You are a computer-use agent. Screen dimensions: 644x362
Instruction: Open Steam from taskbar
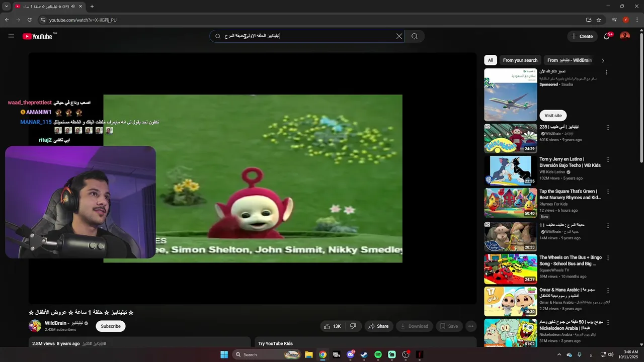pos(364,354)
